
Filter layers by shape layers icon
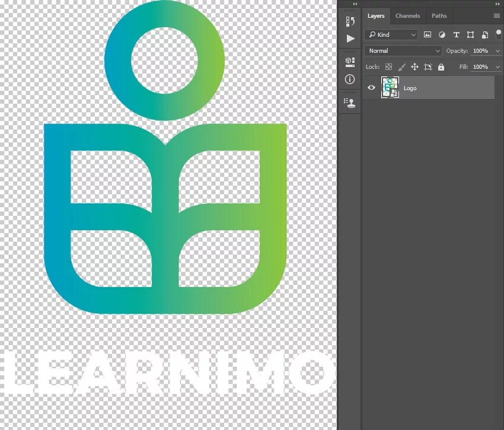coord(470,35)
